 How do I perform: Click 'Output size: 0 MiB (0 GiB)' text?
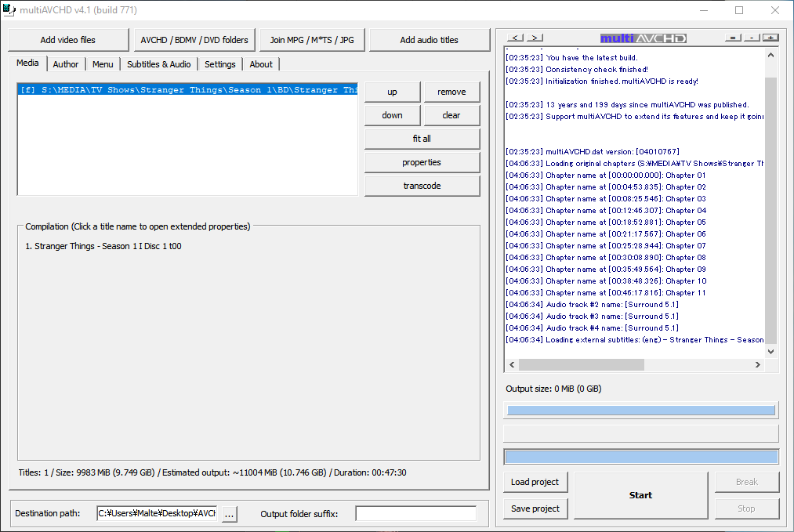[x=553, y=389]
